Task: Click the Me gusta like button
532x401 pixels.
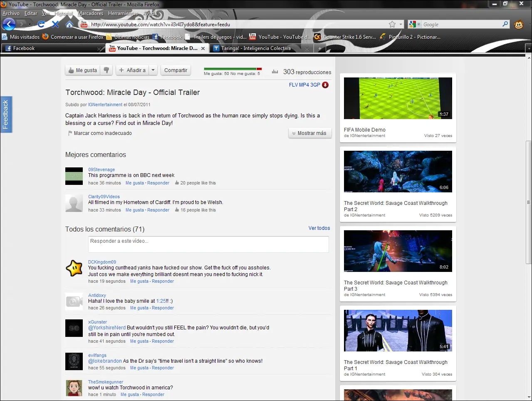Action: [83, 70]
